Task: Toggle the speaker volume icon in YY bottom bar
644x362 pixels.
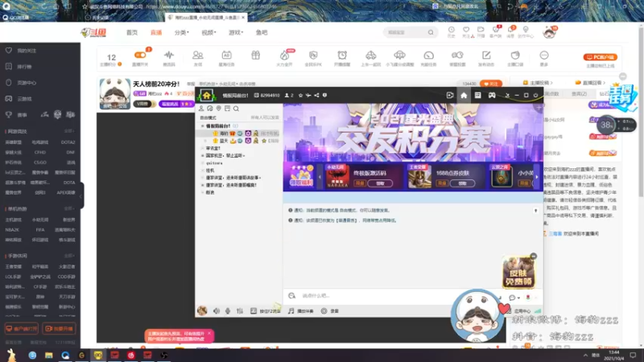Action: [217, 311]
